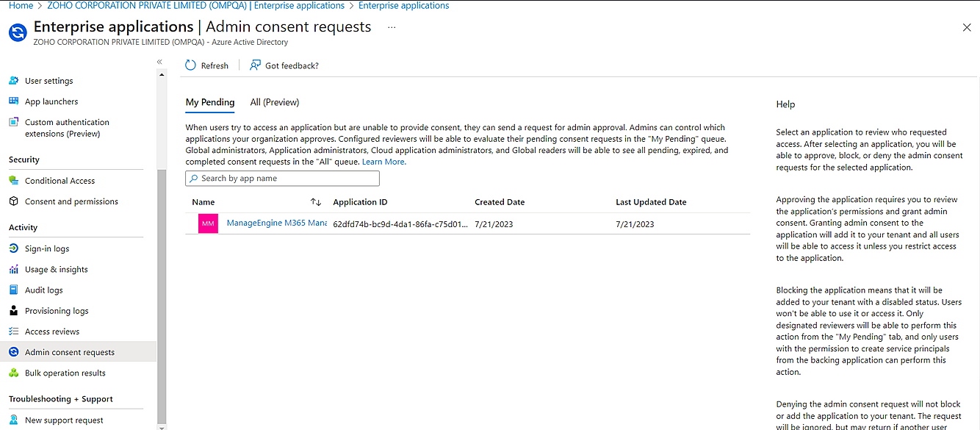
Task: Open Conditional Access settings
Action: pyautogui.click(x=59, y=180)
